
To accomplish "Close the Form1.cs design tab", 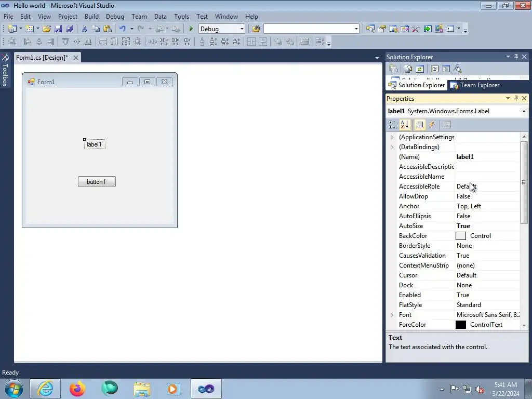I will pos(76,58).
